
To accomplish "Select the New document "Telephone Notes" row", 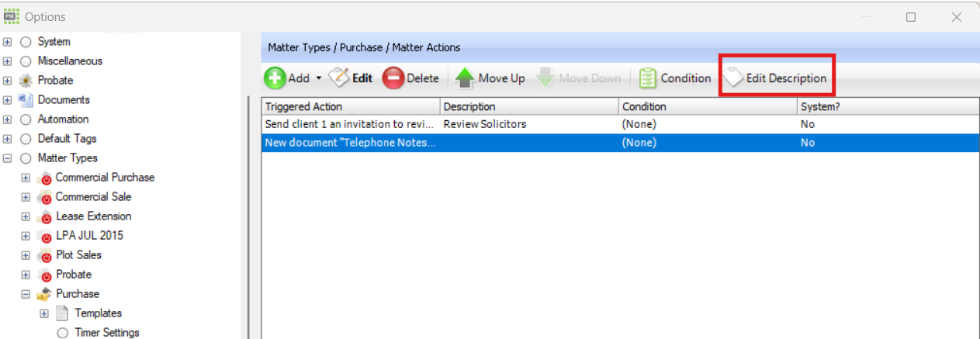I will pos(620,143).
